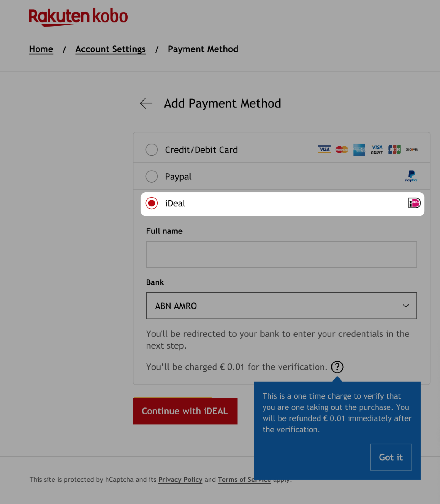Navigate to Account Settings breadcrumb
The image size is (440, 504).
click(x=111, y=48)
